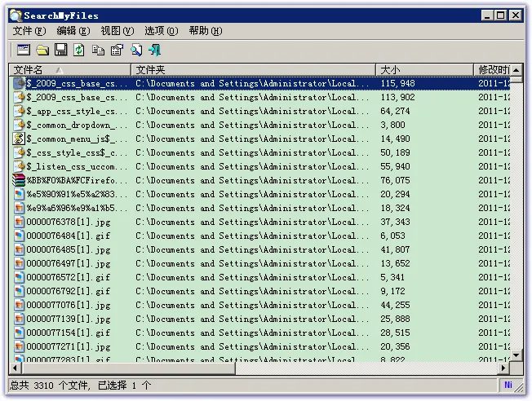
Task: Select file name 0000077154[1].gif
Action: [x=69, y=333]
